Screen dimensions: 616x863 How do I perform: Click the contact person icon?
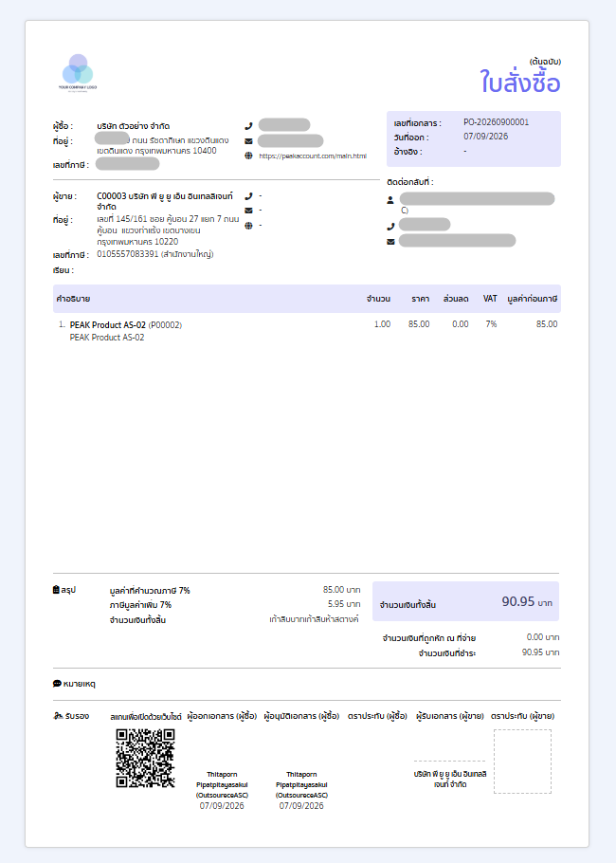[390, 200]
